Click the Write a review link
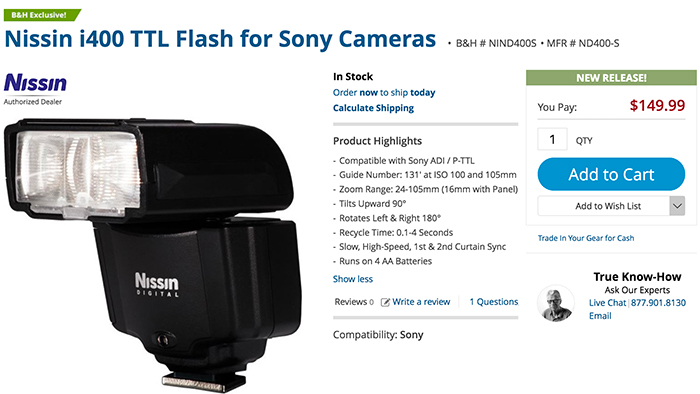Viewport: 700px width, 394px height. 421,302
